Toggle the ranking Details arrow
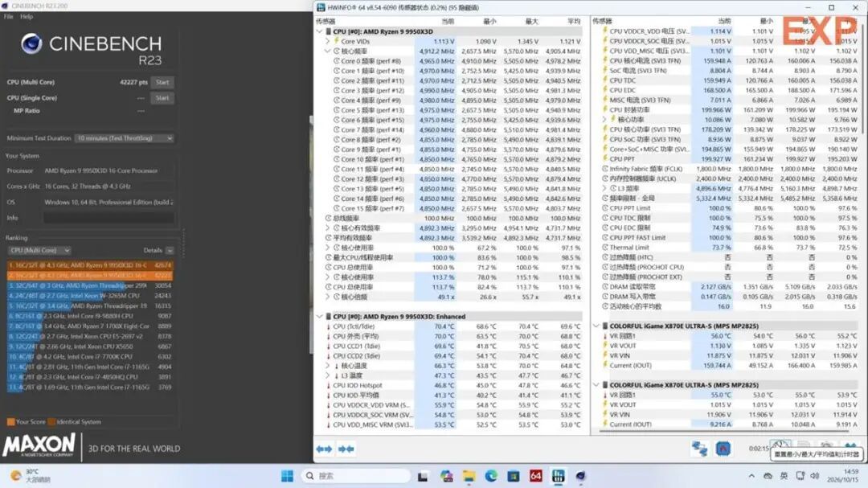Image resolution: width=868 pixels, height=488 pixels. [170, 250]
